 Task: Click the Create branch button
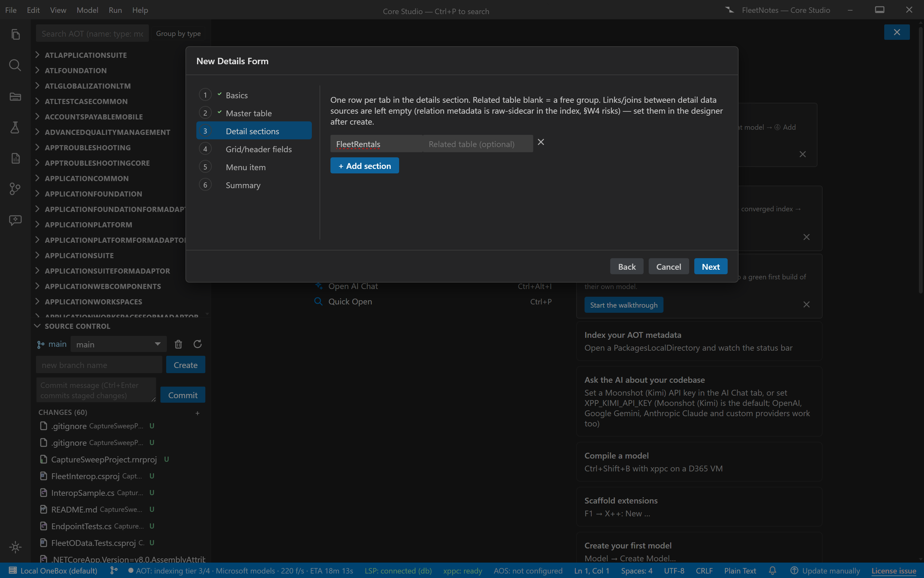[x=185, y=365]
